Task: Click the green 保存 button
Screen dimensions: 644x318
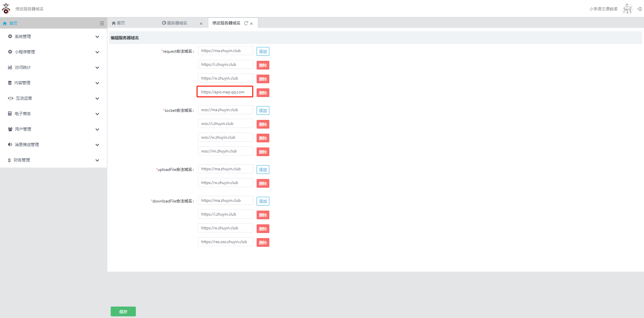Action: pyautogui.click(x=123, y=312)
